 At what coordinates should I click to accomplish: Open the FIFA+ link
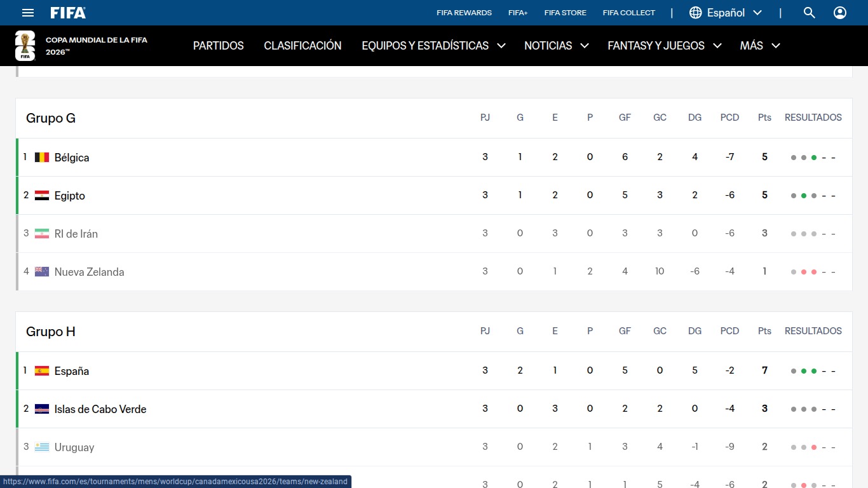518,13
